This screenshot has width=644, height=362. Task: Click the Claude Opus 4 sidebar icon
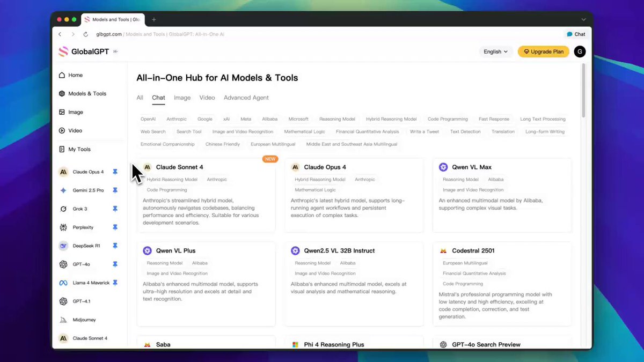[x=63, y=172]
